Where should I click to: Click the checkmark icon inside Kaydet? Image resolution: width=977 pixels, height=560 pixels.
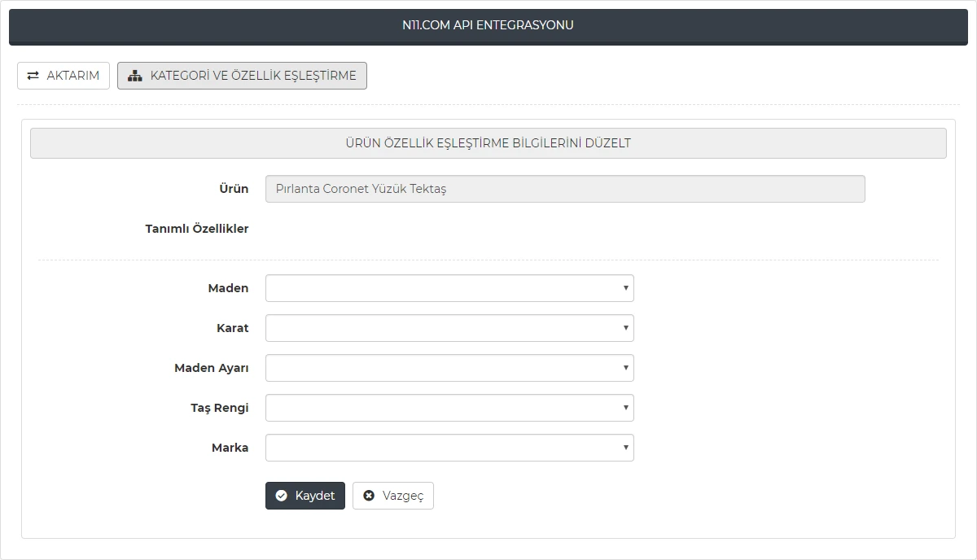click(x=282, y=496)
